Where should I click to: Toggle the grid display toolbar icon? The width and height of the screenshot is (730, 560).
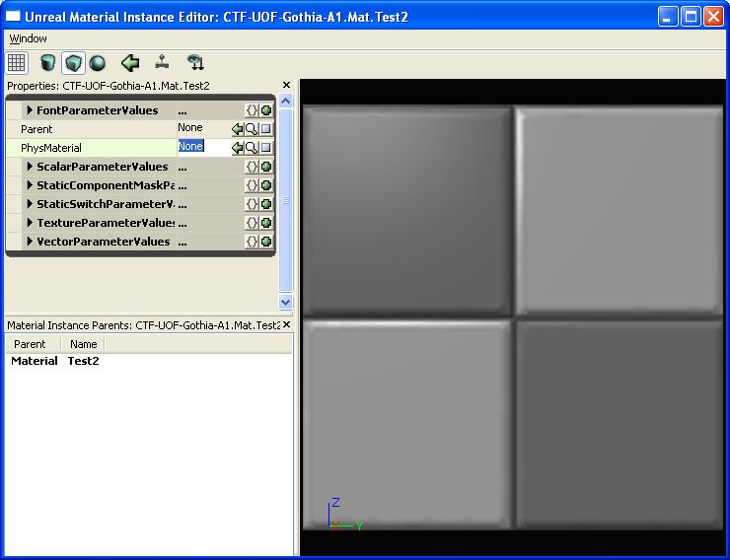coord(16,63)
